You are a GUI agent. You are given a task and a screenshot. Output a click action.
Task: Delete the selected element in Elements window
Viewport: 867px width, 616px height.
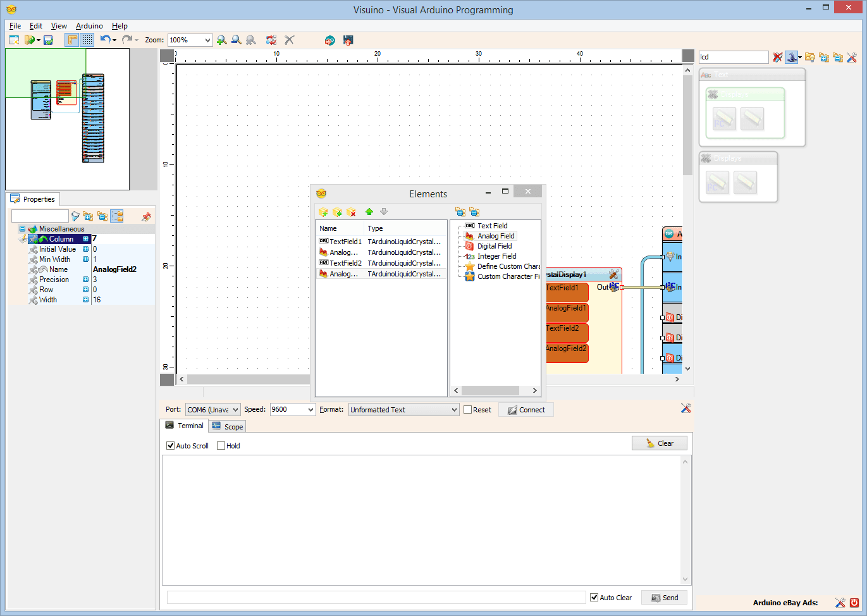351,211
